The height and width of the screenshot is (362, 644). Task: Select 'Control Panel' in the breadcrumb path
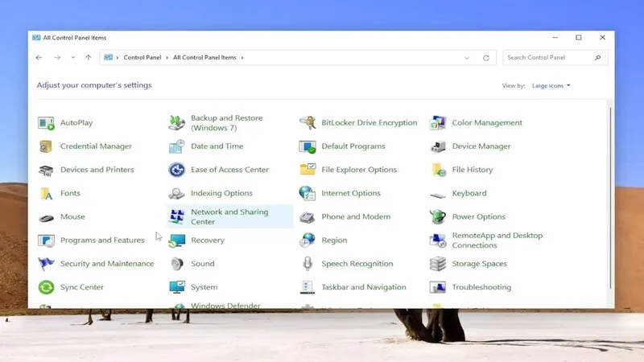[x=142, y=58]
